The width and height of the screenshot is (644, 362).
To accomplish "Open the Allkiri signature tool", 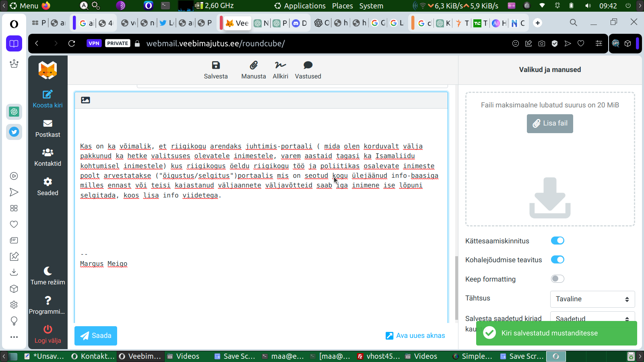I will pos(281,70).
